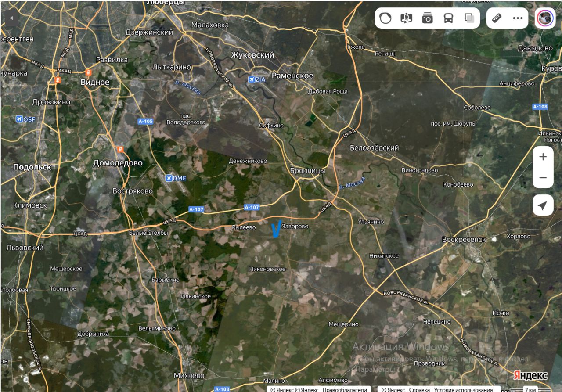Expand the collapsed side panel arrow
The height and width of the screenshot is (392, 562).
11,18
